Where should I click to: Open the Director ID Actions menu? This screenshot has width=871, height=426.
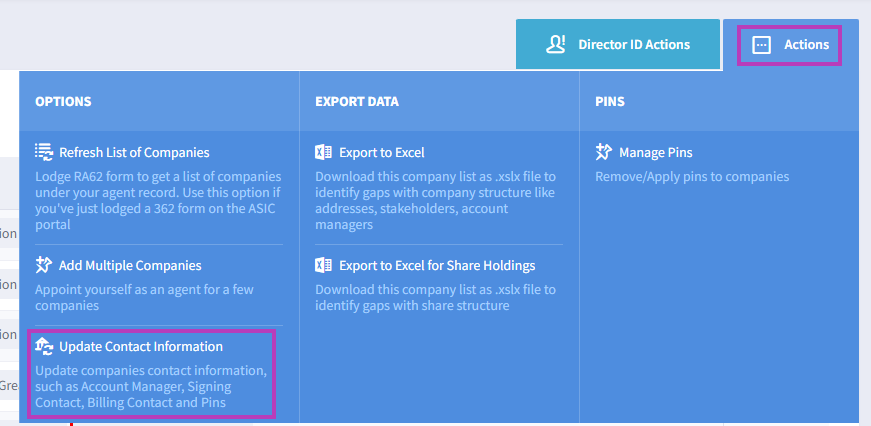tap(618, 44)
